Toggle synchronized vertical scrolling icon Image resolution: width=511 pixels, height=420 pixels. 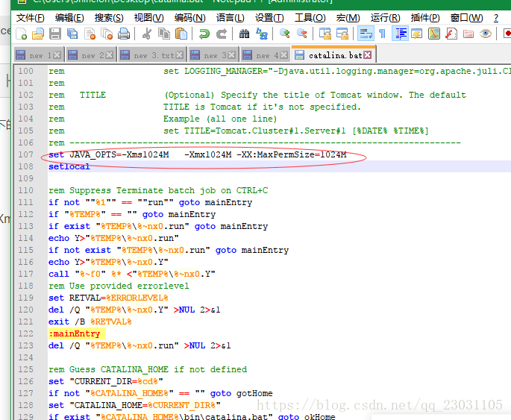325,34
